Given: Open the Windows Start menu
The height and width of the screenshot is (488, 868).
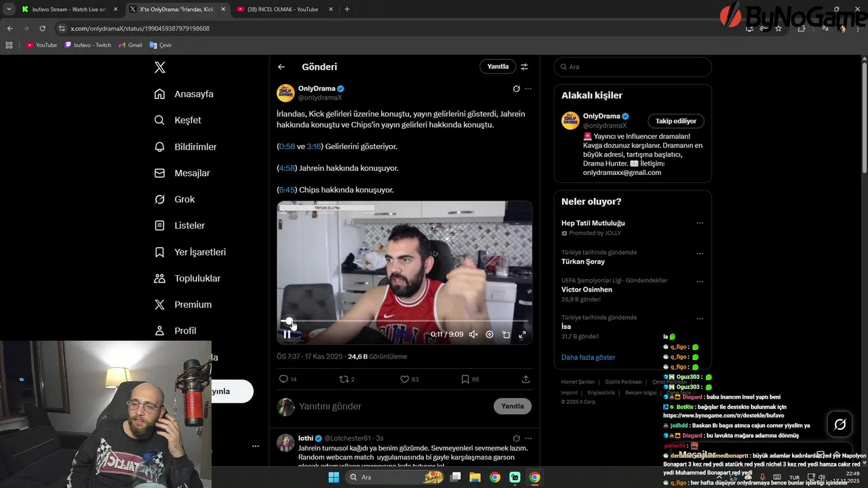Looking at the screenshot, I should pos(333,477).
